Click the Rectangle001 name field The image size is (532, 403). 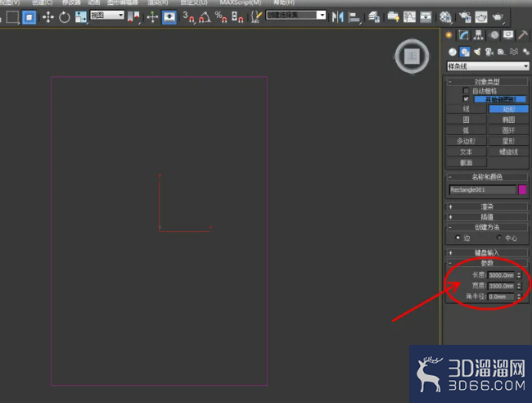482,190
